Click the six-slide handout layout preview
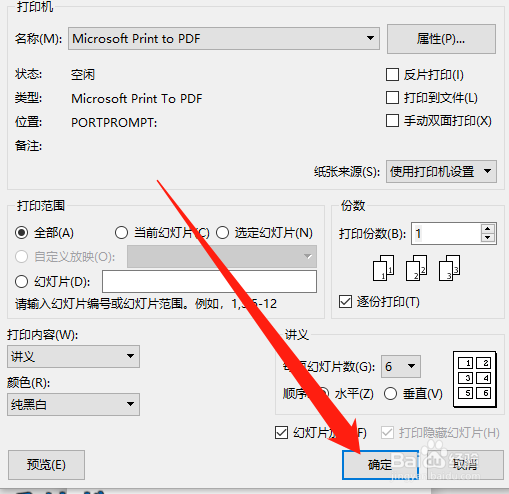The height and width of the screenshot is (494, 509). pos(475,379)
